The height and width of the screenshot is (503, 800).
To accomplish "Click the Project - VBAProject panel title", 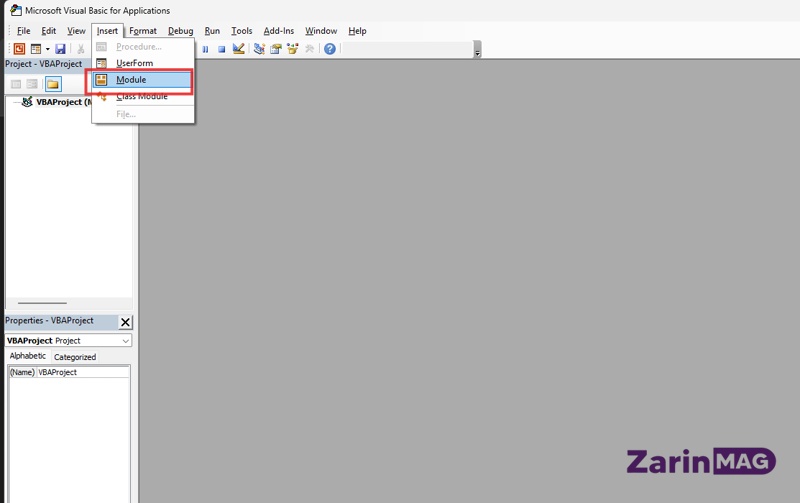I will (43, 64).
